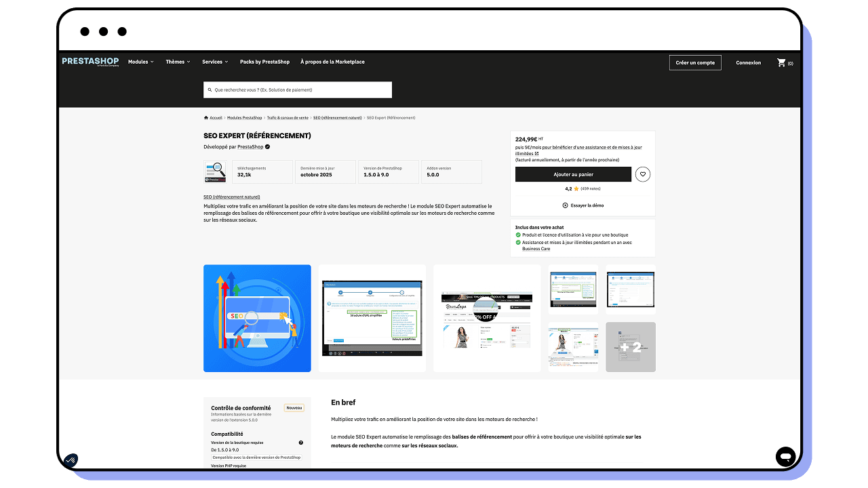
Task: Click the external link icon after illimitées
Action: (x=537, y=153)
